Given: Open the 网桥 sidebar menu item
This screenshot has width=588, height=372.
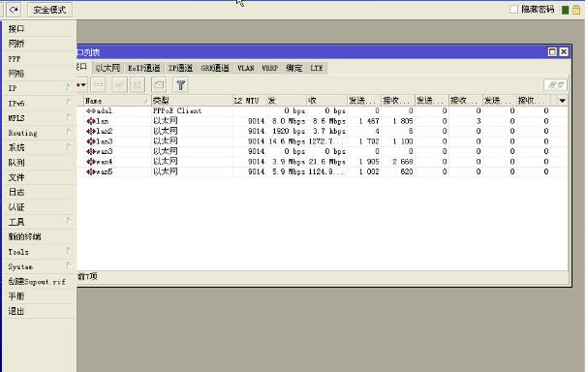Looking at the screenshot, I should pos(40,44).
